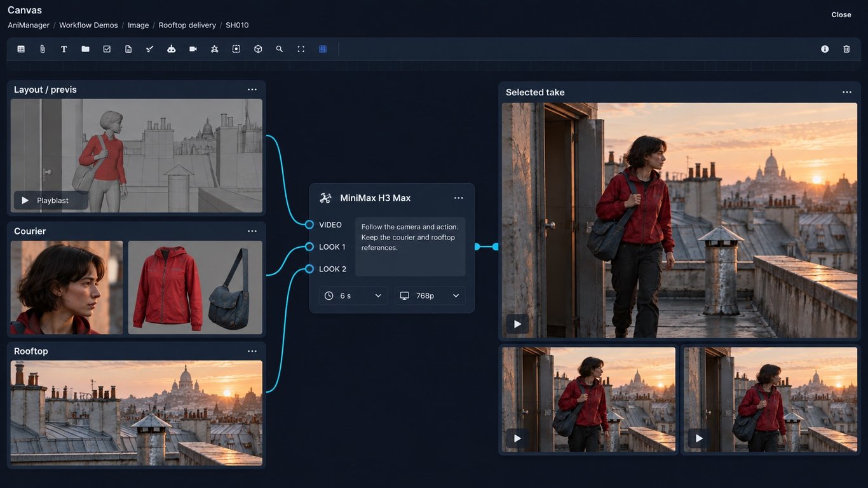Screen dimensions: 868x488
Task: Click the checkbox task icon in toolbar
Action: 107,49
